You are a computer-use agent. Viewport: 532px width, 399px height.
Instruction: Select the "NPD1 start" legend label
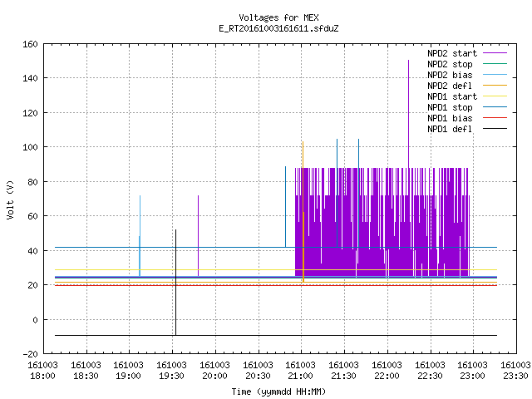pyautogui.click(x=452, y=96)
